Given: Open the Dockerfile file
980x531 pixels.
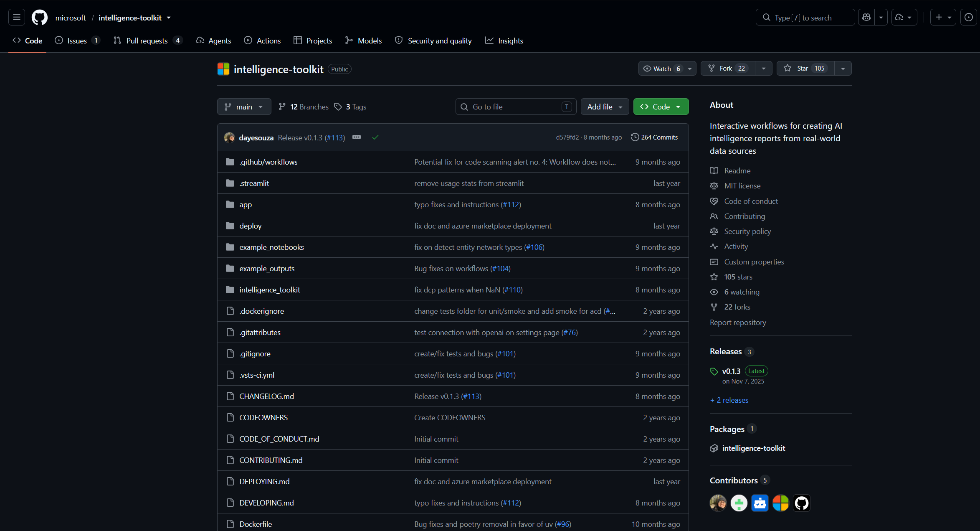Looking at the screenshot, I should (256, 524).
